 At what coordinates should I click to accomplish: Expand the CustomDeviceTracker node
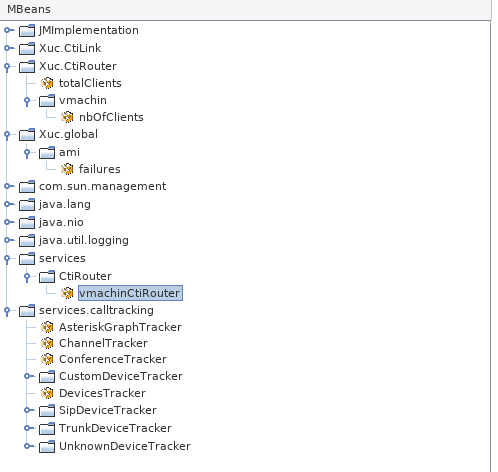tap(28, 376)
